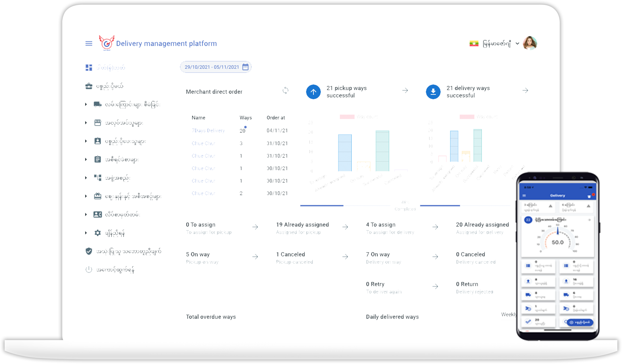Refresh the Merchant direct order list
622x364 pixels.
[285, 91]
